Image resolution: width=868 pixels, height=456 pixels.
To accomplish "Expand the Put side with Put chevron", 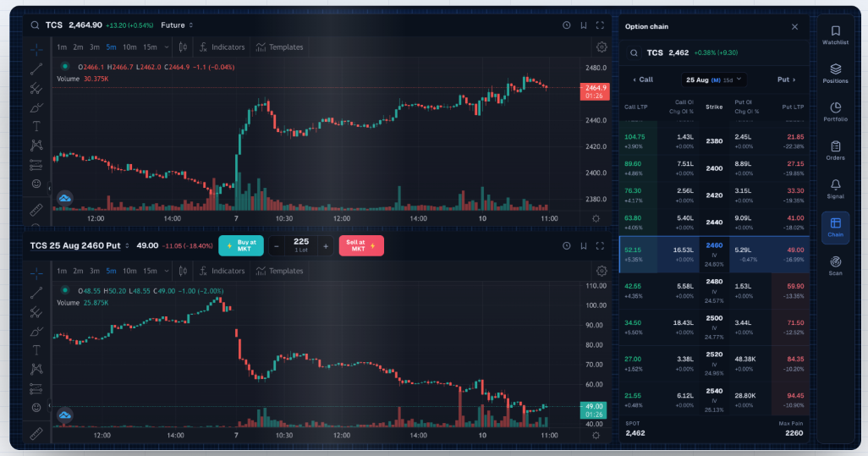I will 786,80.
